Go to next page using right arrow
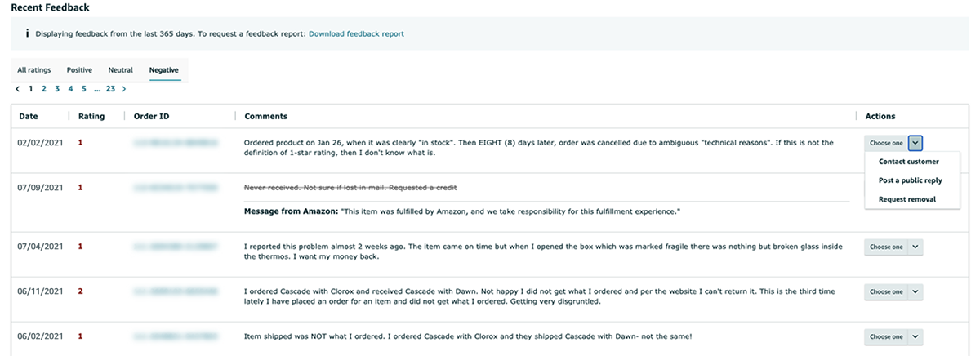The height and width of the screenshot is (356, 980). [123, 88]
